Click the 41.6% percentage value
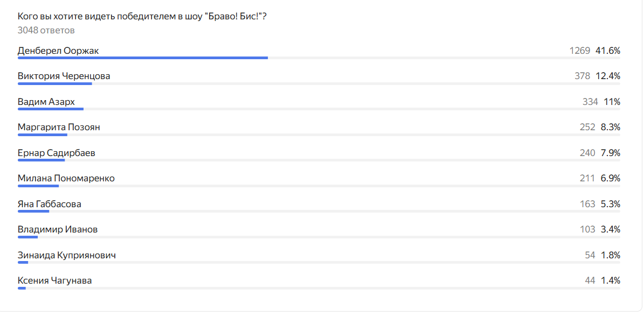 click(608, 51)
